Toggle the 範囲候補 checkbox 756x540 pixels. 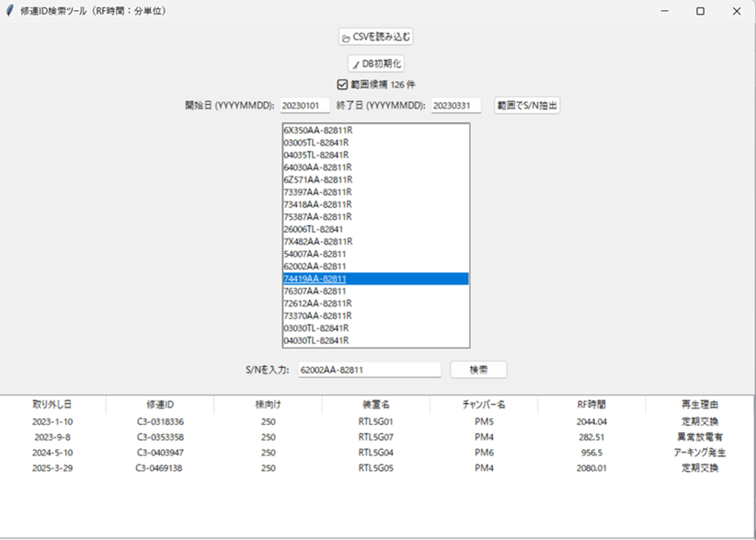click(x=342, y=85)
